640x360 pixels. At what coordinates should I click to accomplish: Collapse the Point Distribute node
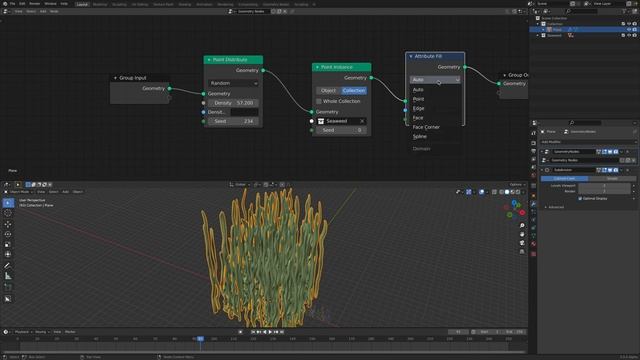(x=209, y=60)
